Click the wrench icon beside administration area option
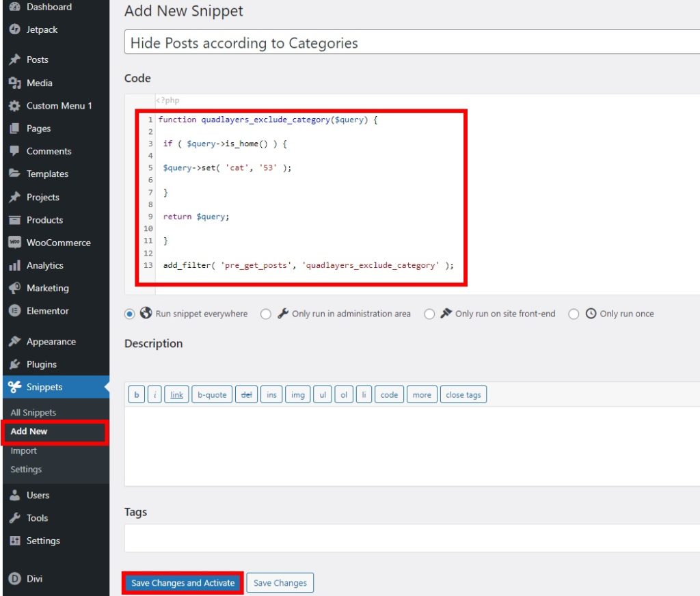The height and width of the screenshot is (596, 700). 282,314
